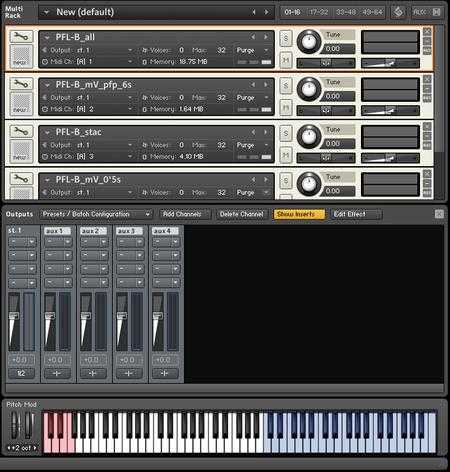Viewport: 450px width, 472px height.
Task: Click the pan slider of PFL-B_all
Action: (326, 63)
